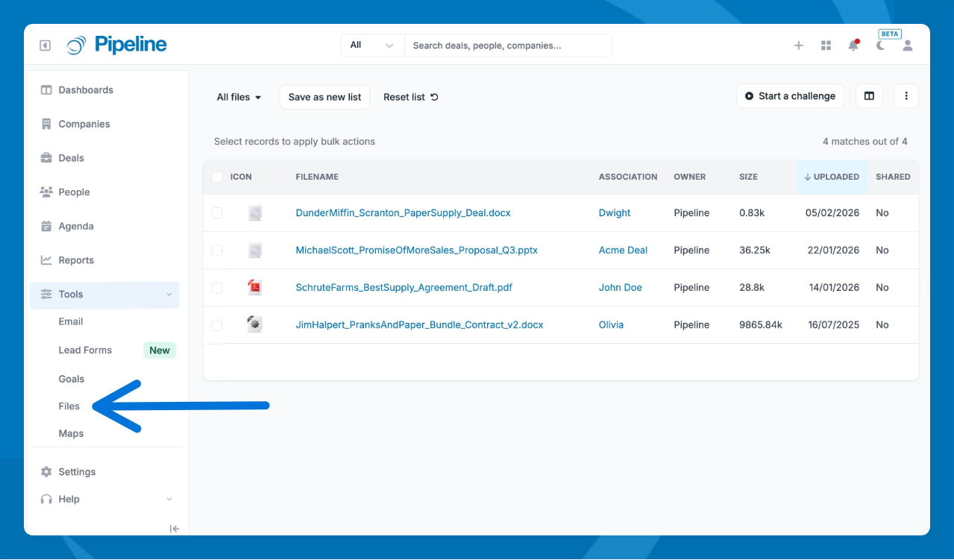Screen dimensions: 954x560
Task: Select the JimHalpert file row checkbox
Action: (x=216, y=325)
